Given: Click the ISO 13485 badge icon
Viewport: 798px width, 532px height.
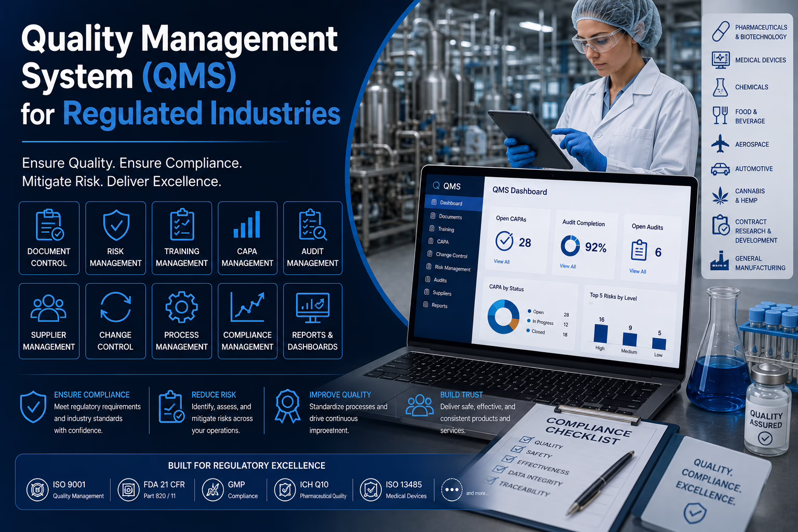Looking at the screenshot, I should coord(371,489).
